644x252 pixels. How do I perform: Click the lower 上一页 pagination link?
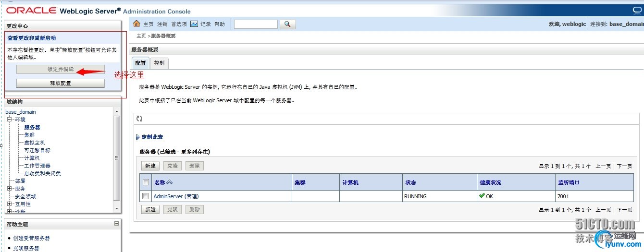tap(603, 210)
